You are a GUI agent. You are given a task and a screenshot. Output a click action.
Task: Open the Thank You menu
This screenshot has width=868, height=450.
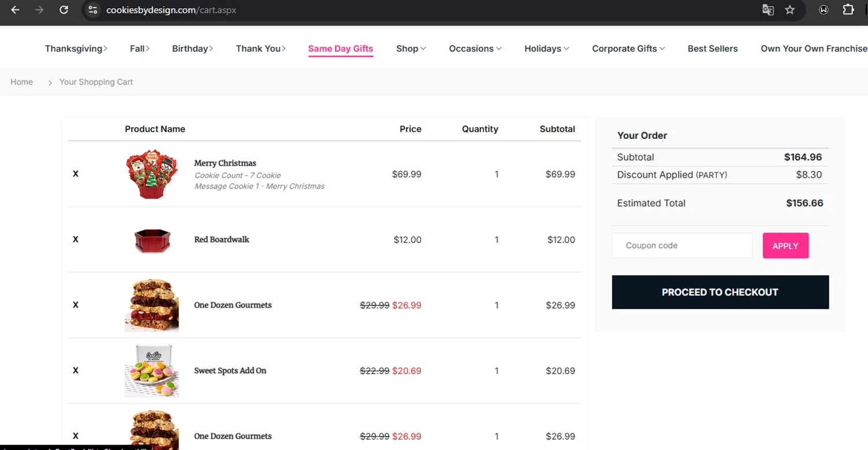tap(260, 49)
